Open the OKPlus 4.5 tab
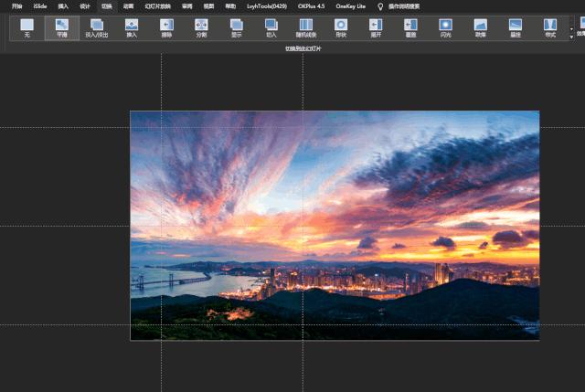 [x=311, y=5]
